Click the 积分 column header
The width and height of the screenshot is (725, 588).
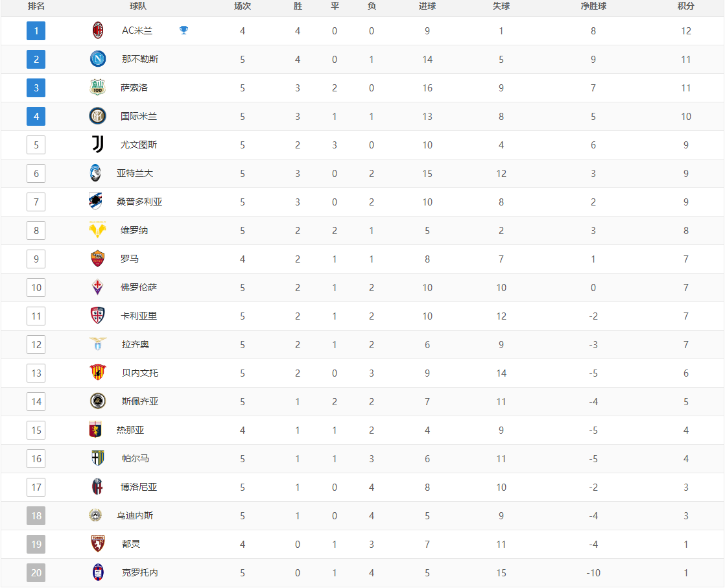[685, 6]
